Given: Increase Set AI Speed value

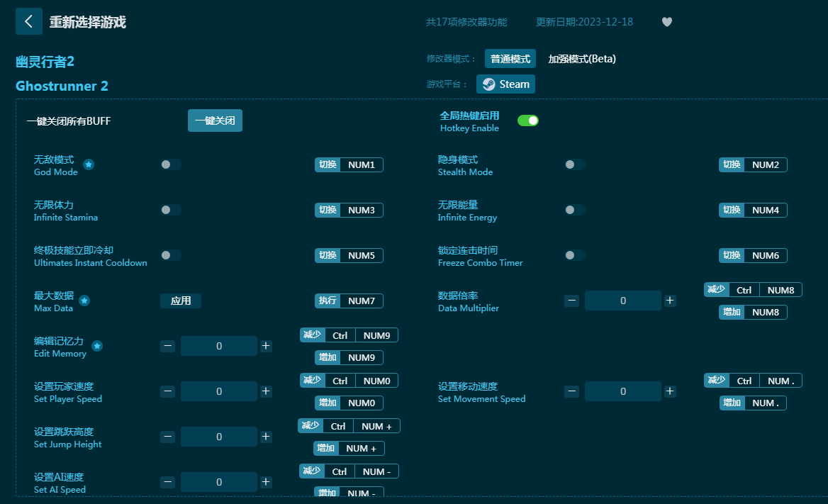Looking at the screenshot, I should (x=266, y=482).
